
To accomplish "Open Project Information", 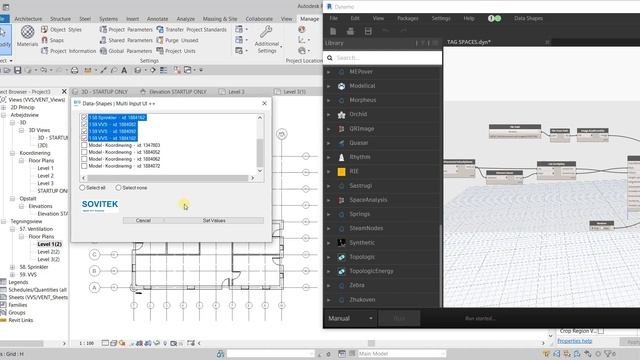I will point(69,51).
